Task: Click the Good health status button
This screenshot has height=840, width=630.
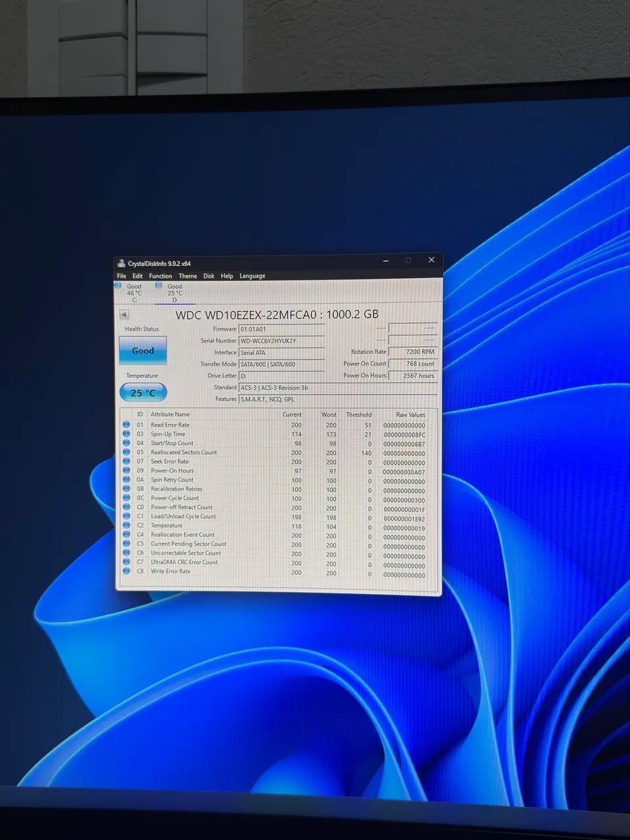Action: point(143,350)
